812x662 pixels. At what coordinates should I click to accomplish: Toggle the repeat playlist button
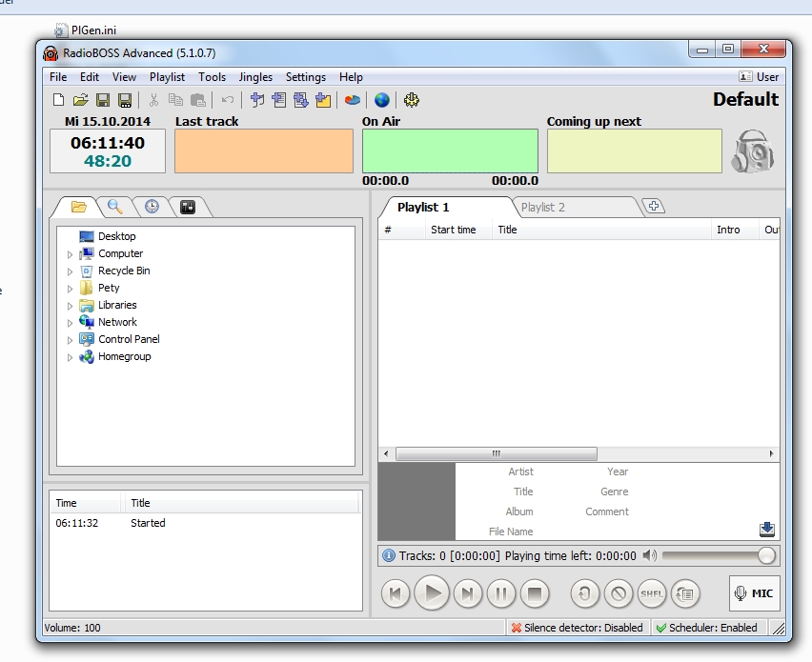(x=685, y=593)
